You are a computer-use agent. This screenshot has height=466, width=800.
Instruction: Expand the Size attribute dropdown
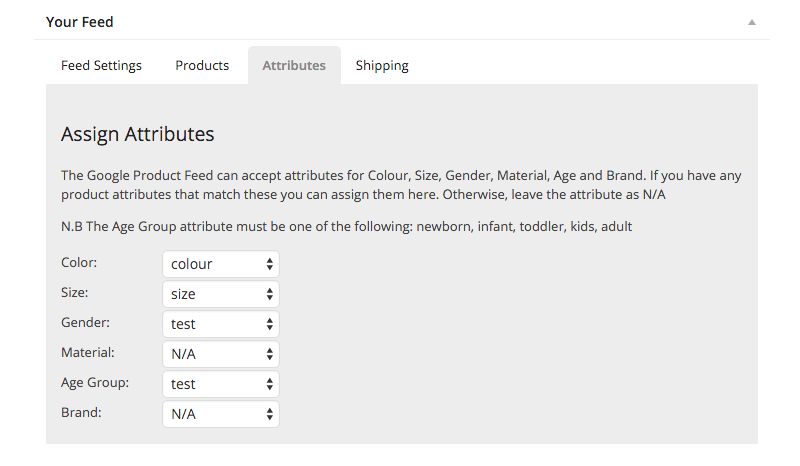(221, 294)
